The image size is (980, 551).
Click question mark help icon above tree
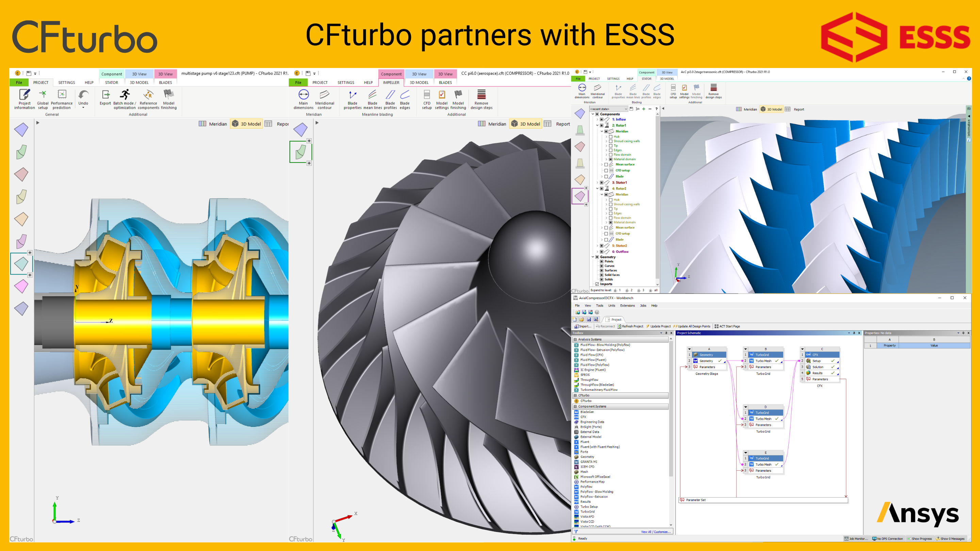pos(656,109)
